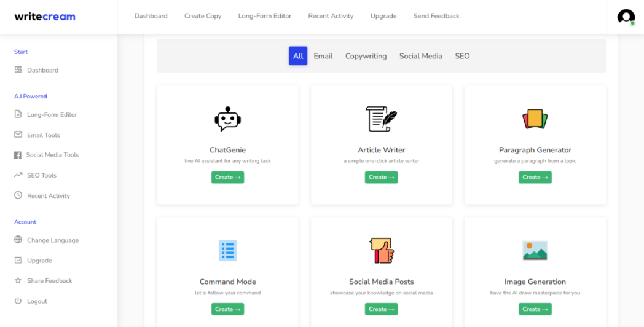Screen dimensions: 644x327
Task: Click the SEO Tools trend arrow icon
Action: (18, 175)
